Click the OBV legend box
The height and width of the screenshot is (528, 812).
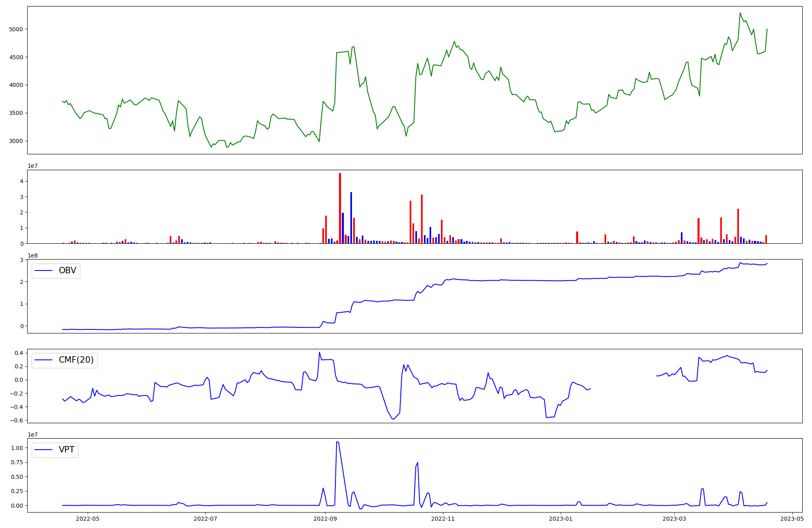click(x=56, y=271)
